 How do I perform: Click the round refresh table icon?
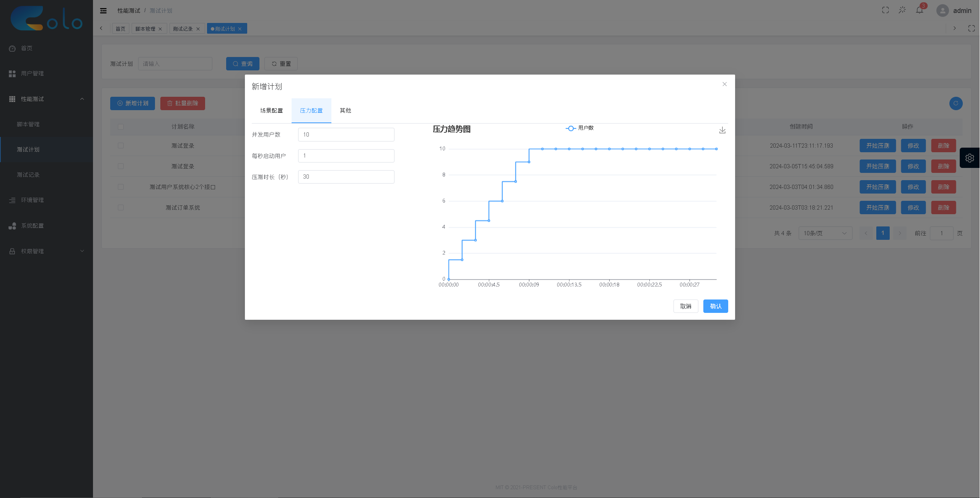click(x=956, y=103)
